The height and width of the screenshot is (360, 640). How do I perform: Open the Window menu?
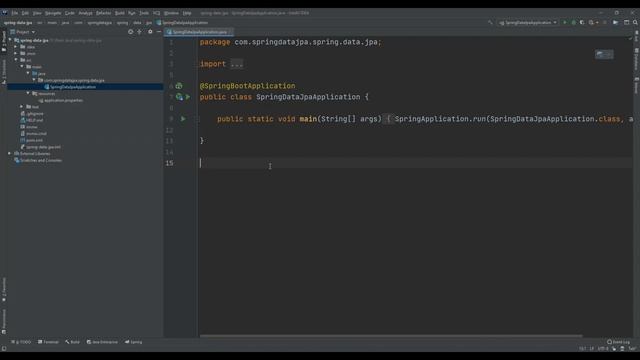[x=171, y=13]
